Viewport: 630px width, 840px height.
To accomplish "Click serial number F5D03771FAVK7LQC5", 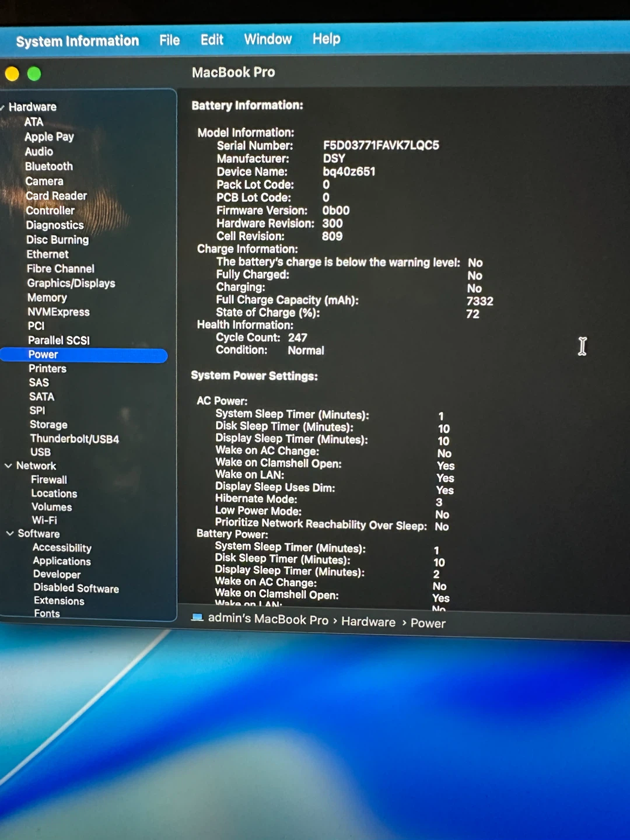I will coord(381,145).
